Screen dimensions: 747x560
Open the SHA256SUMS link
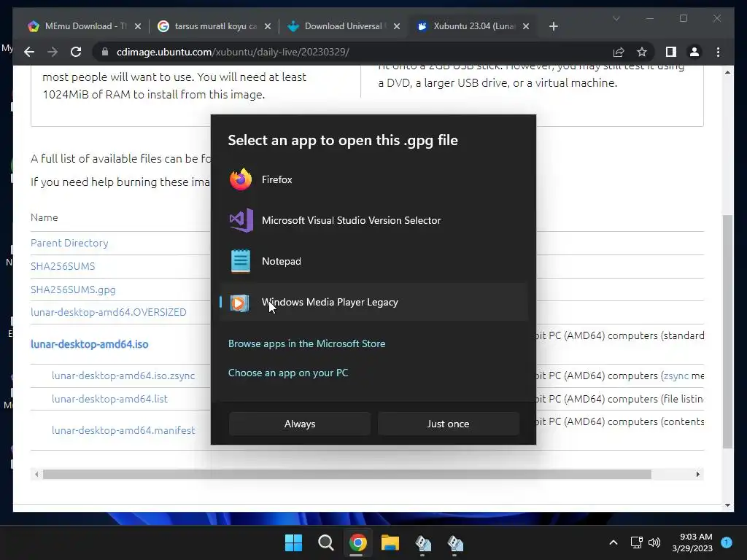coord(63,266)
